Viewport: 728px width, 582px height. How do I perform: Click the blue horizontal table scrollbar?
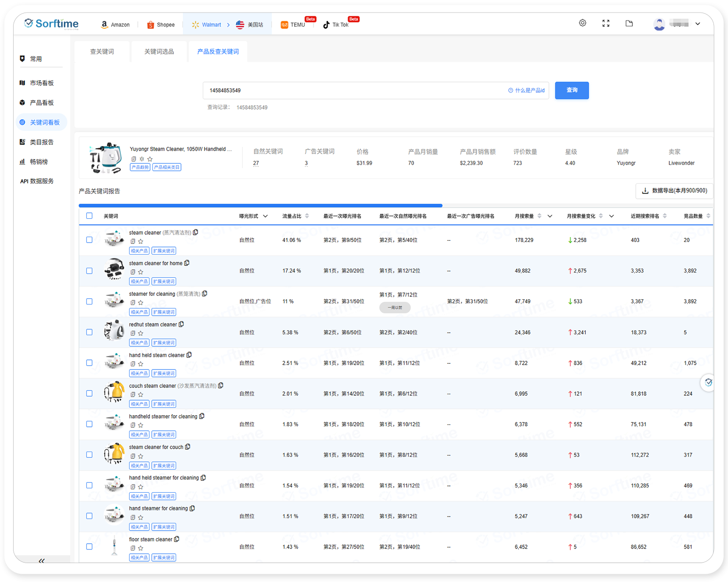tap(260, 206)
